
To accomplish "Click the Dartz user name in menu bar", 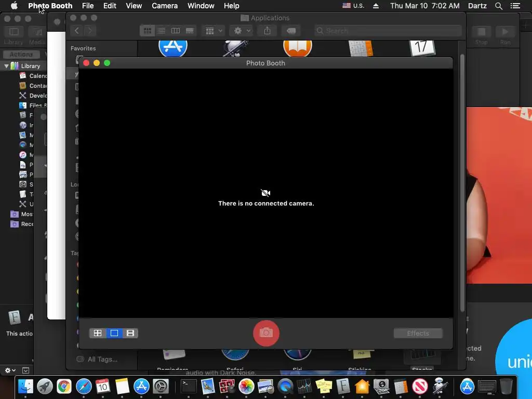I will pyautogui.click(x=477, y=6).
